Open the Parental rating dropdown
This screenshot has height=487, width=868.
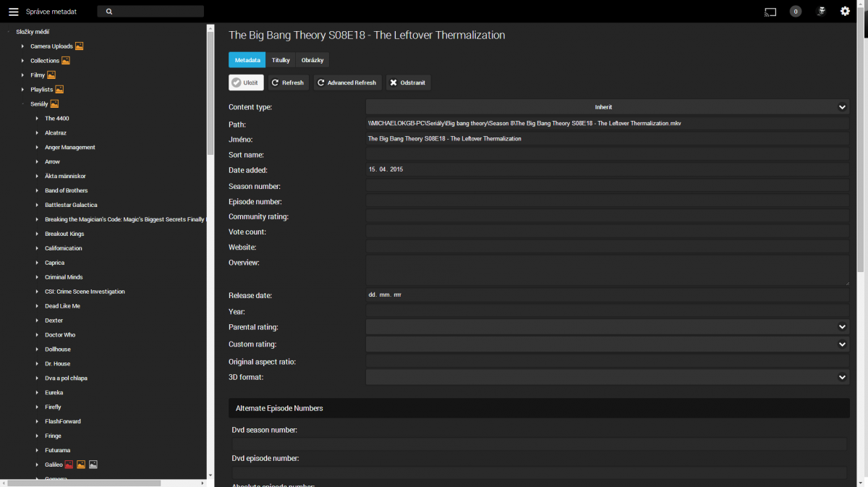[607, 327]
